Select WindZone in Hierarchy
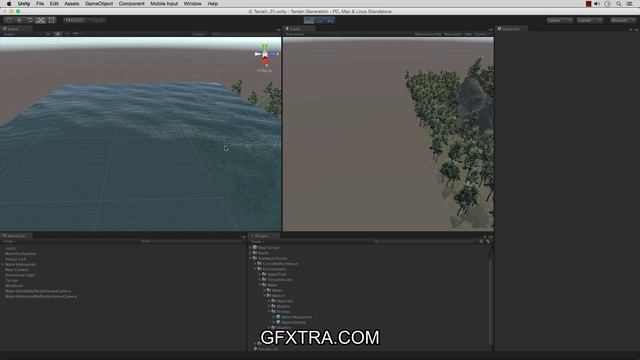 pyautogui.click(x=14, y=286)
